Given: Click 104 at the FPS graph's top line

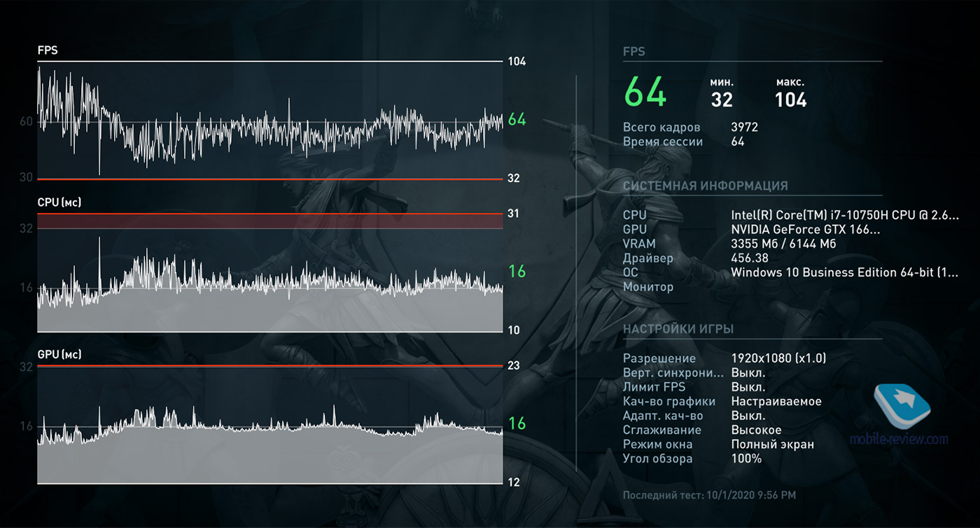Looking at the screenshot, I should [517, 62].
